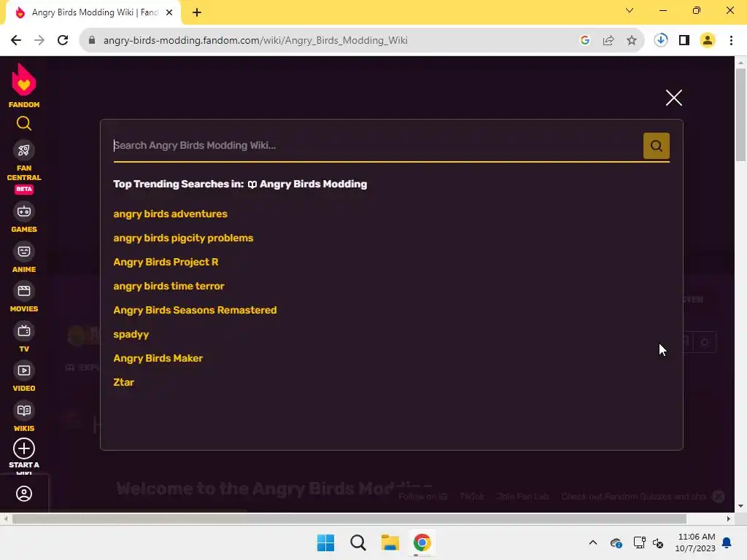Select trending search spadyy
The image size is (747, 560).
131,334
